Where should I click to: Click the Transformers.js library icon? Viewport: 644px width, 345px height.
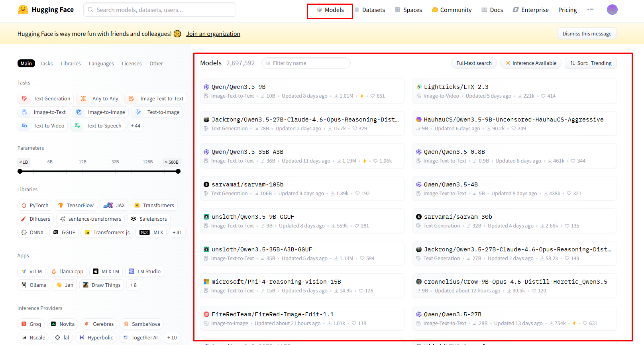[87, 232]
